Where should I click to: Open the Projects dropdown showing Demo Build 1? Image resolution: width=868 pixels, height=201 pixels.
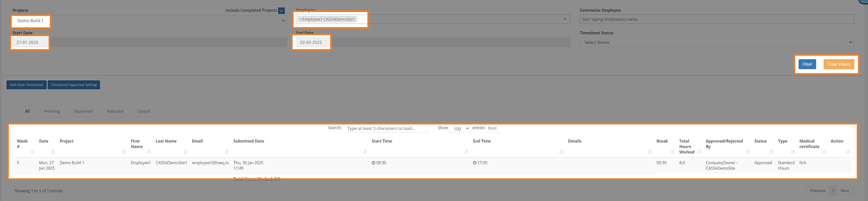[x=149, y=21]
